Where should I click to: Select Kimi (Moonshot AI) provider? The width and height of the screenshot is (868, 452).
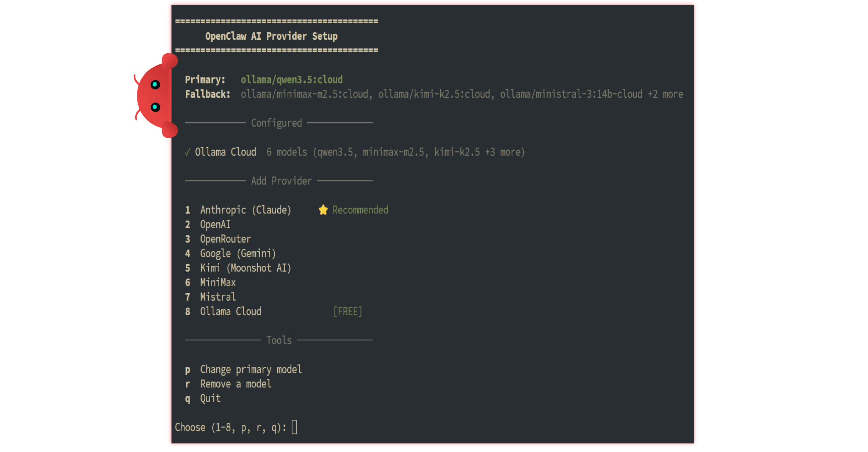click(245, 268)
